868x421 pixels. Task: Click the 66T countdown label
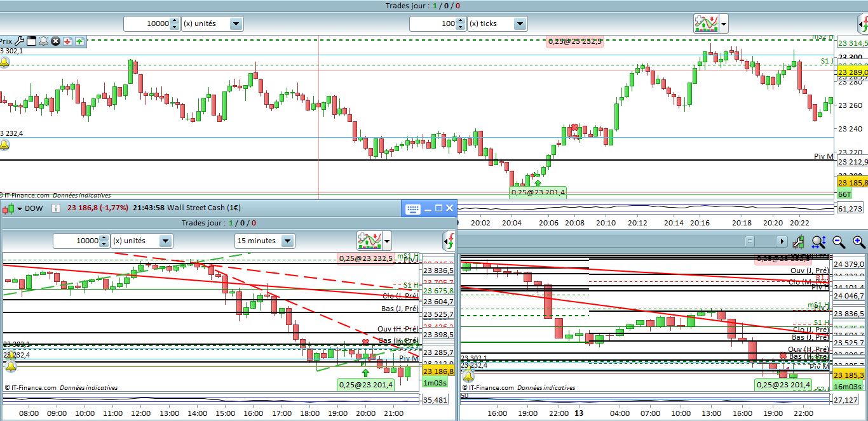[x=844, y=193]
